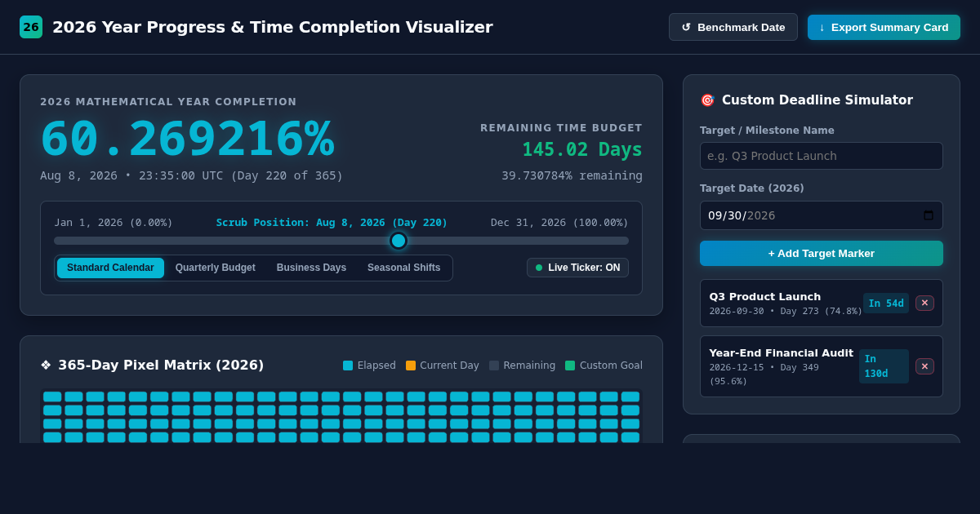Click the Benchmark Date button
This screenshot has width=980, height=514.
(733, 27)
